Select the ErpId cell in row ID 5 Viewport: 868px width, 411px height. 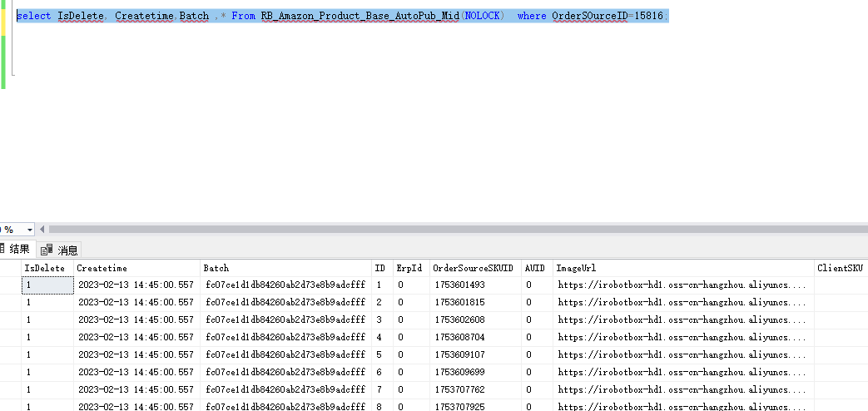(x=411, y=355)
